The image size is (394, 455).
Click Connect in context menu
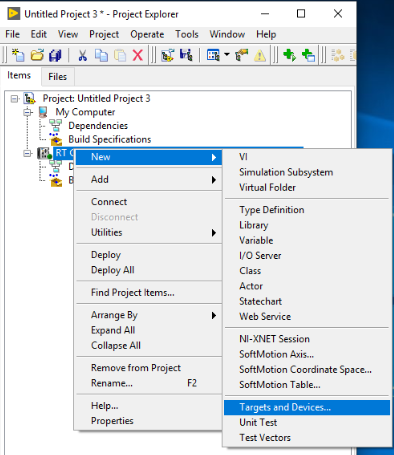pos(149,202)
